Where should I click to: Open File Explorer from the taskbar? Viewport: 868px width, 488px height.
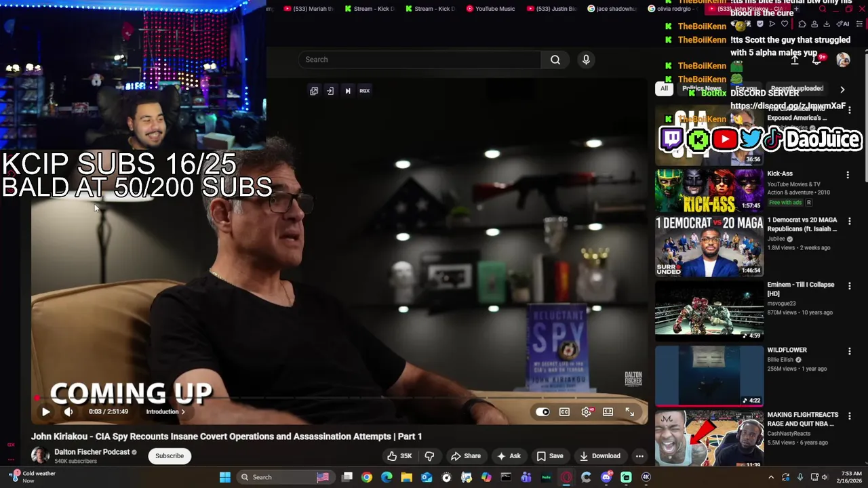(x=406, y=477)
